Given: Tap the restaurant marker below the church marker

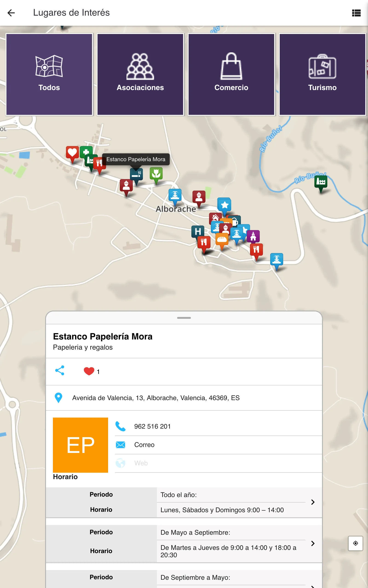Looking at the screenshot, I should pos(256,250).
